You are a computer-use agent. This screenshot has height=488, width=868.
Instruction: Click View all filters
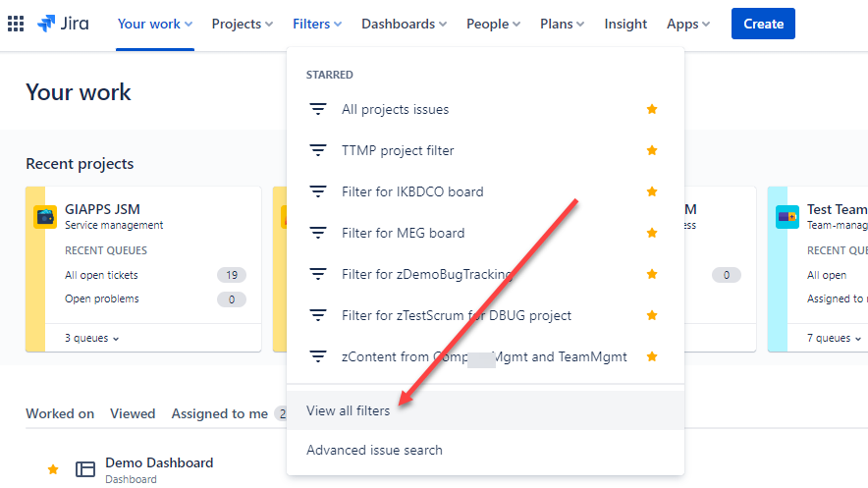click(348, 410)
